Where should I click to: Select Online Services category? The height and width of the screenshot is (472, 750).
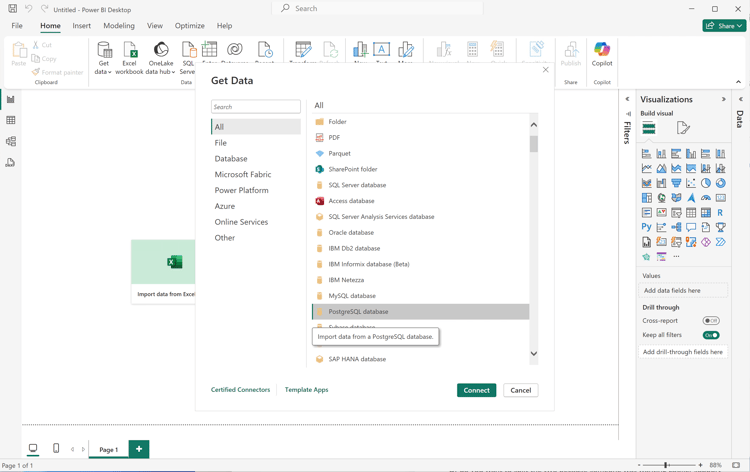coord(256,222)
